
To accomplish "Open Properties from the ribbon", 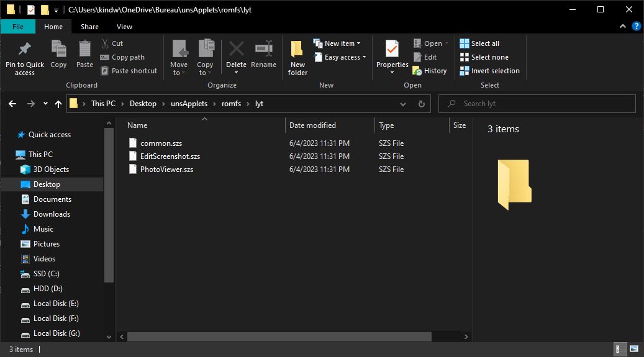I will [x=392, y=50].
